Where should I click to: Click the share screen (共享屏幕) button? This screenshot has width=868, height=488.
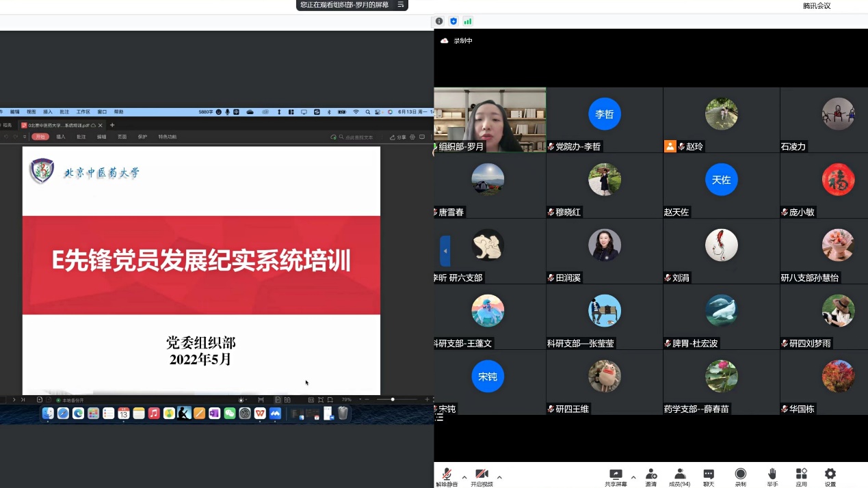pos(616,476)
